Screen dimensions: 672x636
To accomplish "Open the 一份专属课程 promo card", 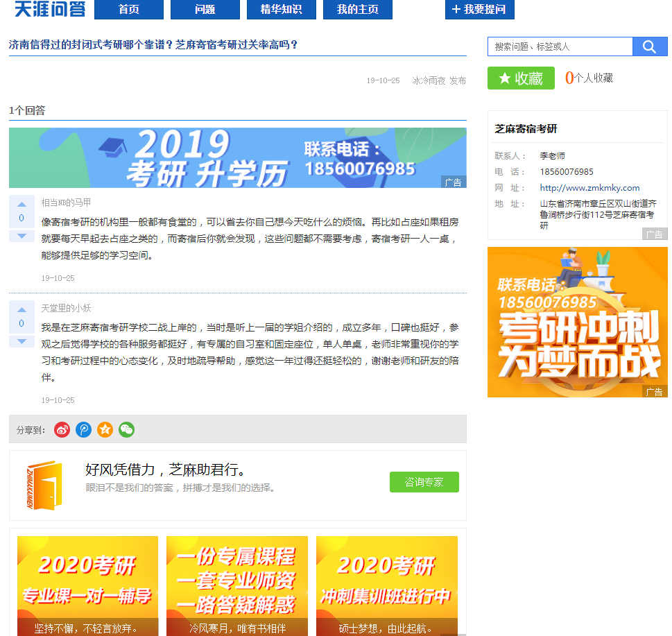I will point(237,586).
